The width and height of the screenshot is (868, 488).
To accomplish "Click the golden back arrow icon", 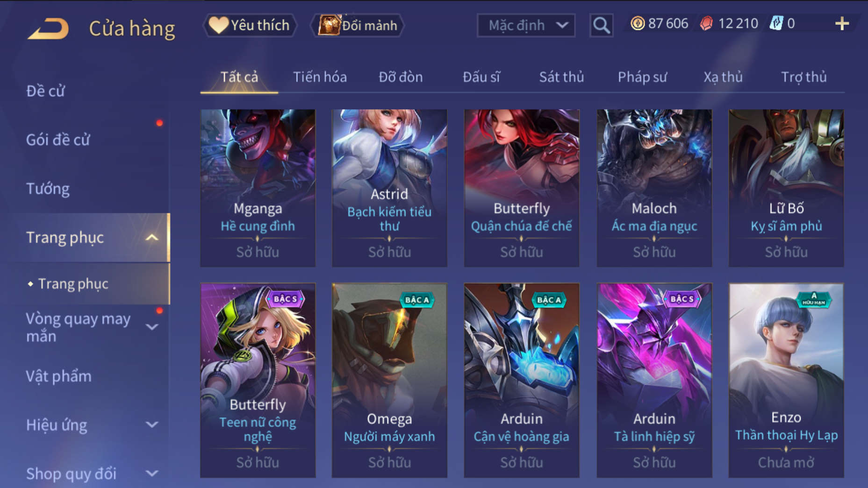I will (48, 28).
